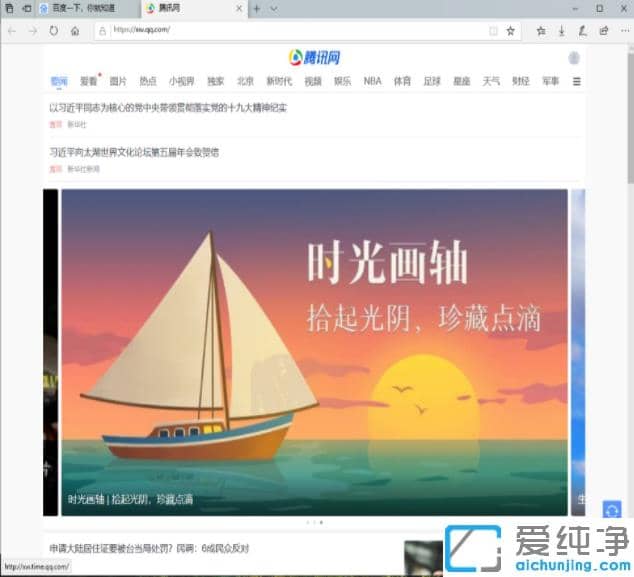This screenshot has width=634, height=577.
Task: Select the 图片 navigation tab
Action: [118, 81]
